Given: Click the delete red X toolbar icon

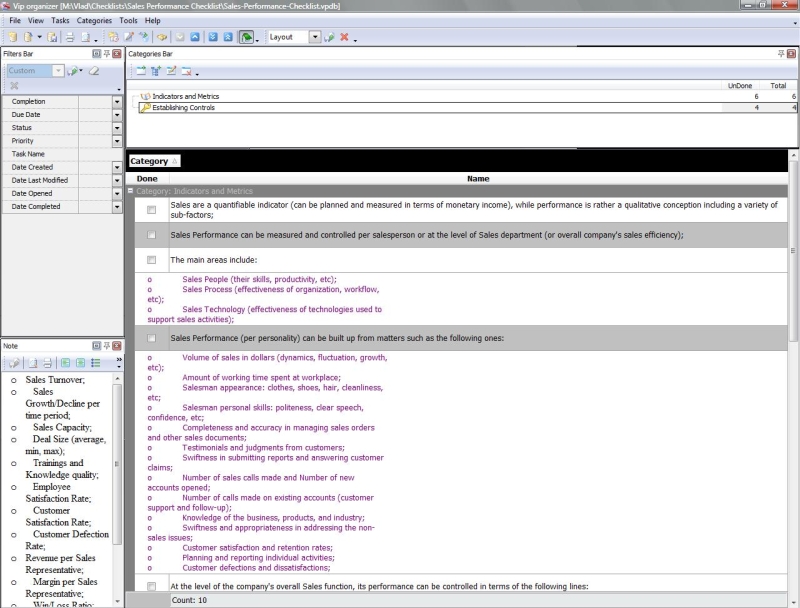Looking at the screenshot, I should point(344,37).
